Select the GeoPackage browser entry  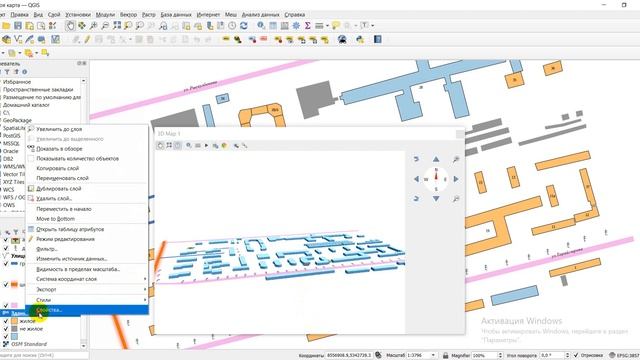[x=17, y=120]
